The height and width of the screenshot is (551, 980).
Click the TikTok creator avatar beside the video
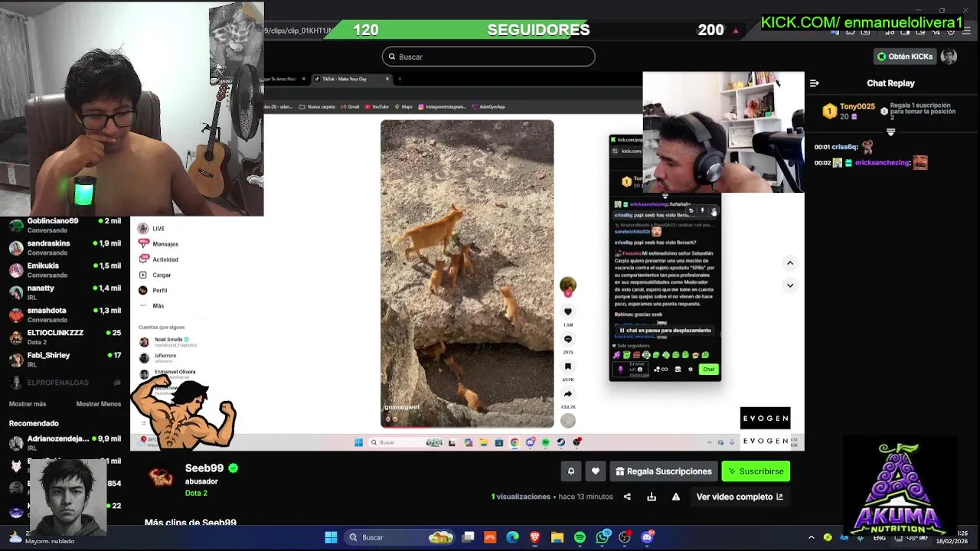[x=568, y=286]
